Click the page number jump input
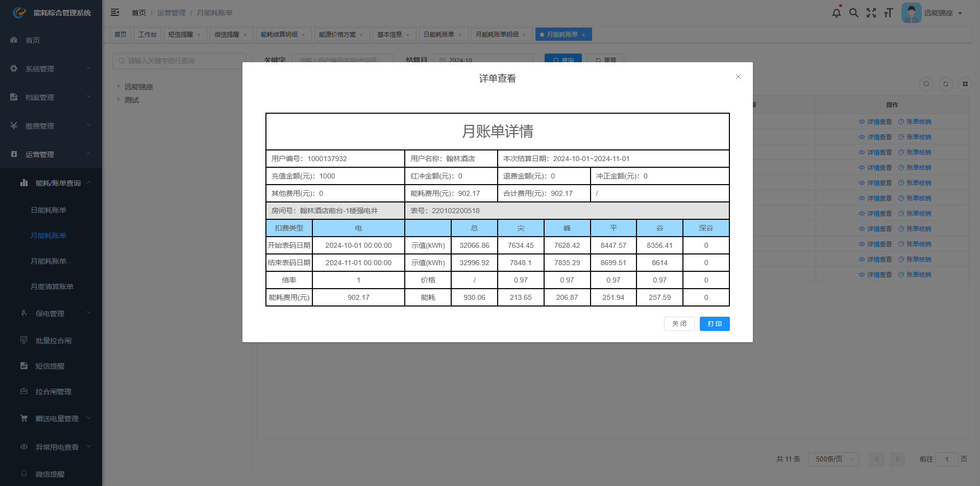Image resolution: width=980 pixels, height=486 pixels. click(x=946, y=459)
